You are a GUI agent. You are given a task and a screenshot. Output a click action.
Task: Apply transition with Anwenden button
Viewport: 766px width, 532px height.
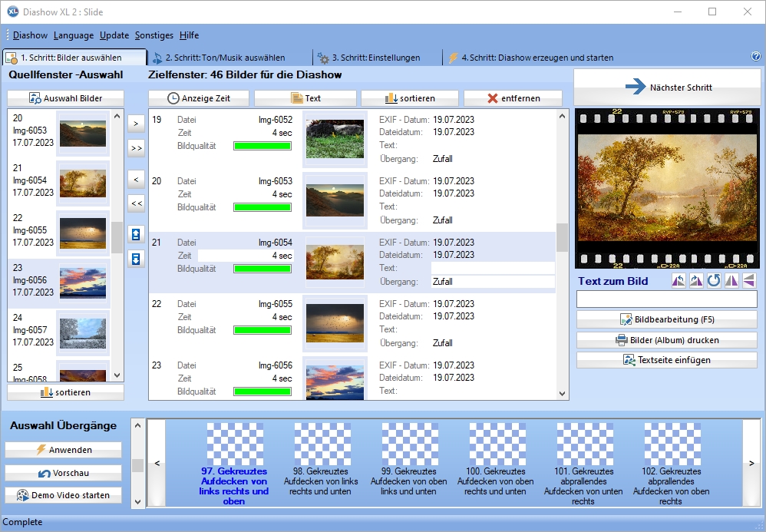pos(64,450)
